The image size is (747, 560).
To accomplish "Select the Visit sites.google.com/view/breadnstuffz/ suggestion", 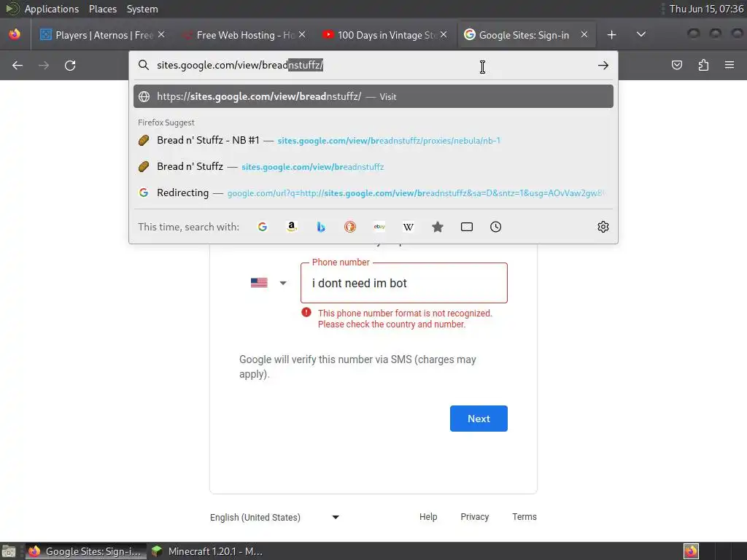I will (x=373, y=97).
